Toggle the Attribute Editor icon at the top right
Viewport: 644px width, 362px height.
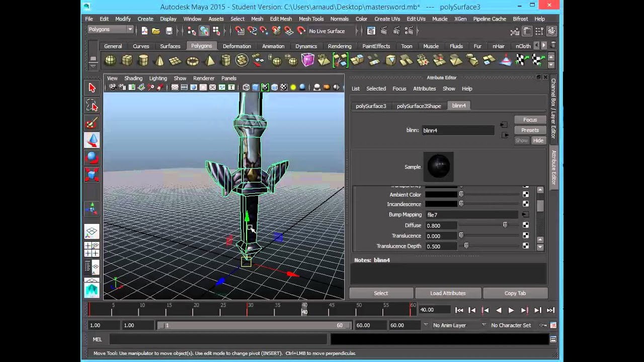point(527,31)
